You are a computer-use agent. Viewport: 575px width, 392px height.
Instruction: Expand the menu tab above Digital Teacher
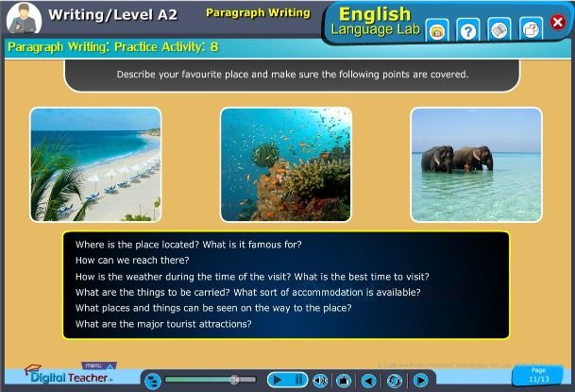tap(94, 365)
